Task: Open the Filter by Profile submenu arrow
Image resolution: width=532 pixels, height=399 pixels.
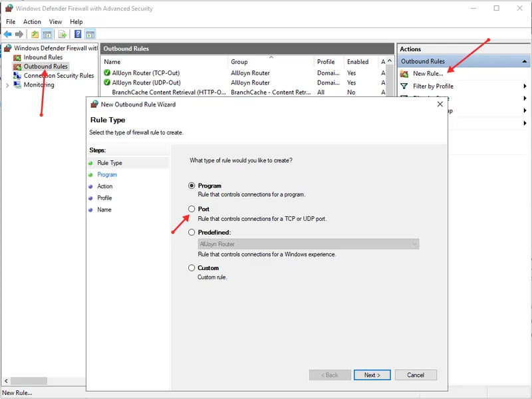Action: 525,86
